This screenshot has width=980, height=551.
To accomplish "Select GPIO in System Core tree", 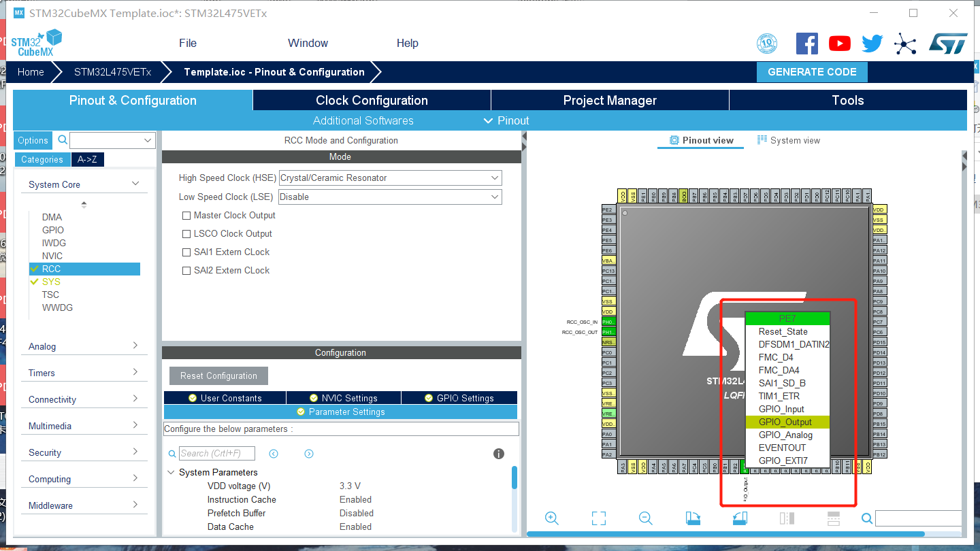I will click(53, 230).
